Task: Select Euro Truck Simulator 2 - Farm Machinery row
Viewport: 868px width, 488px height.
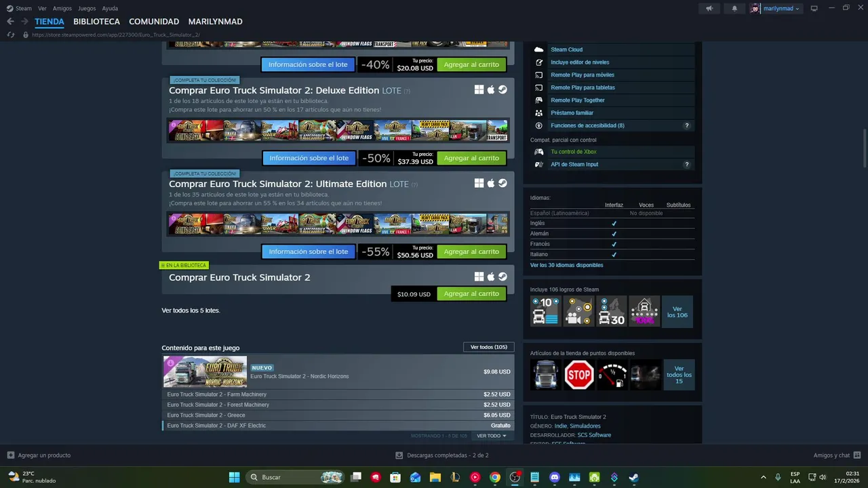Action: tap(338, 394)
